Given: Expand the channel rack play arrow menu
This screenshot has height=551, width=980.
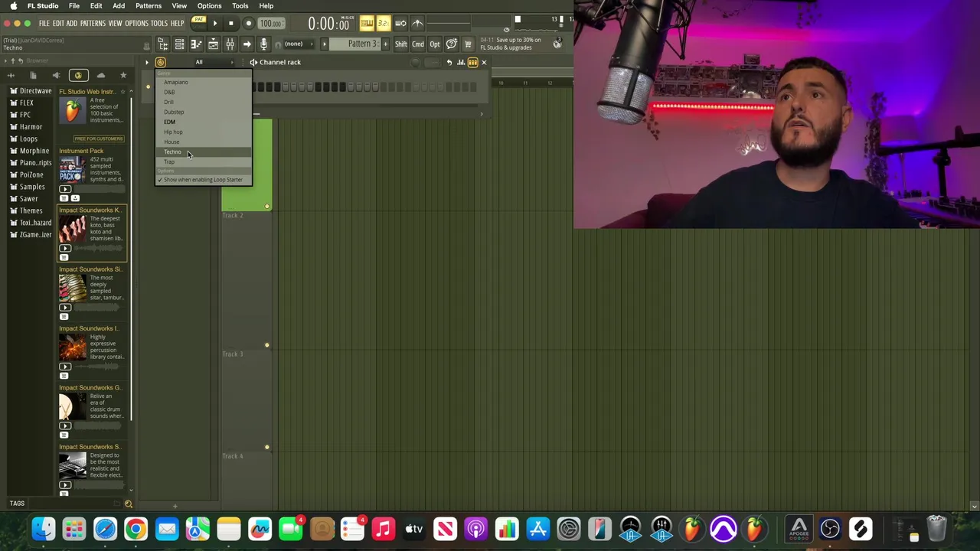Looking at the screenshot, I should coord(146,63).
